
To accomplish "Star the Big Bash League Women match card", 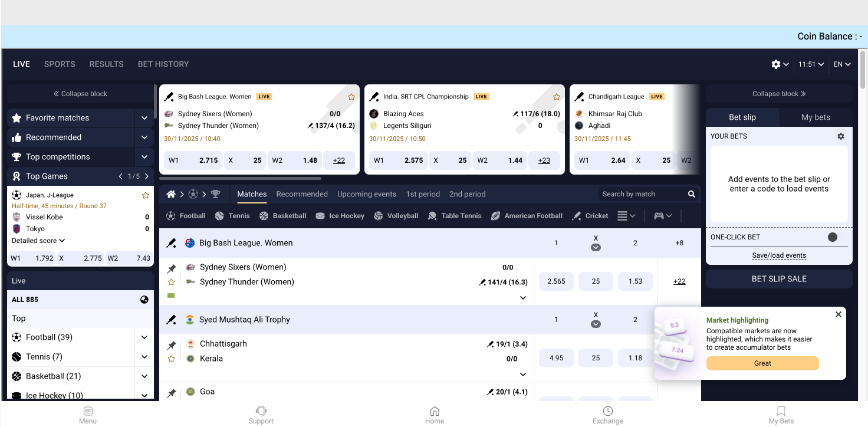I will [351, 96].
